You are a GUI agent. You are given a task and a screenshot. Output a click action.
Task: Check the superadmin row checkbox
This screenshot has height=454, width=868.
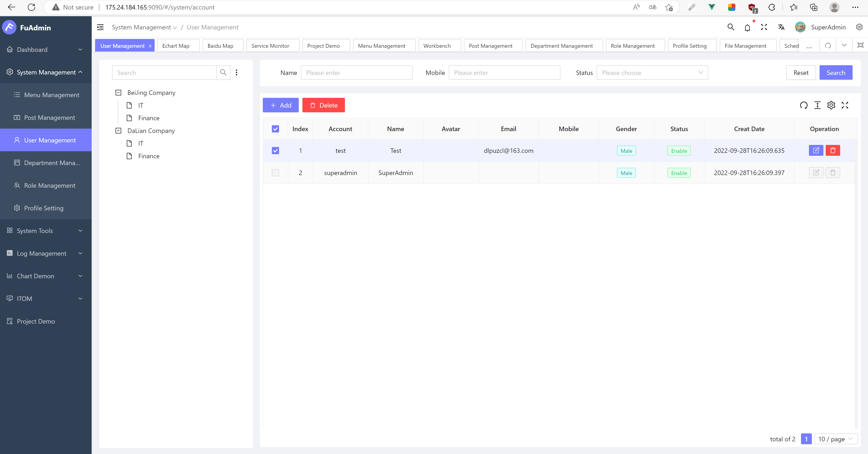pyautogui.click(x=275, y=173)
